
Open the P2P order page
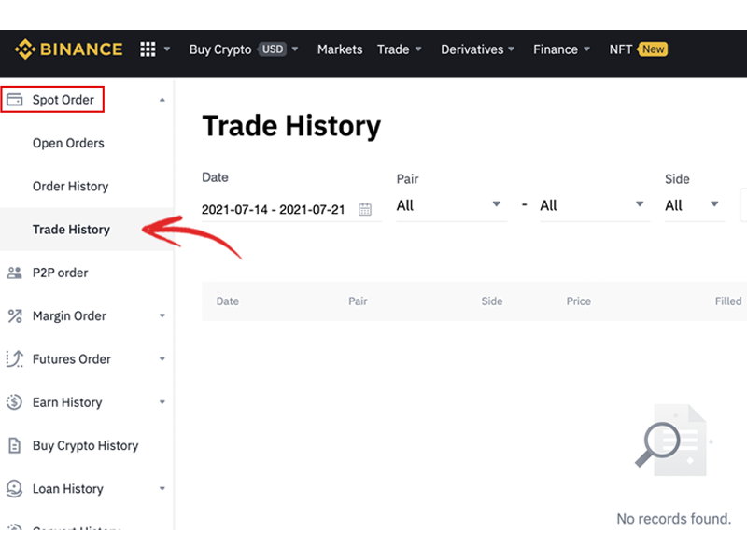pos(60,273)
